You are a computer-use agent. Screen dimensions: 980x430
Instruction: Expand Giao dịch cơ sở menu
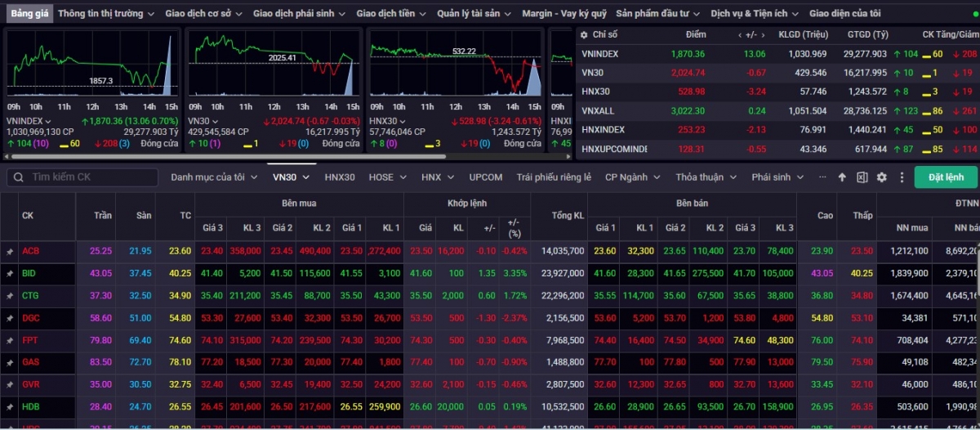[x=204, y=14]
